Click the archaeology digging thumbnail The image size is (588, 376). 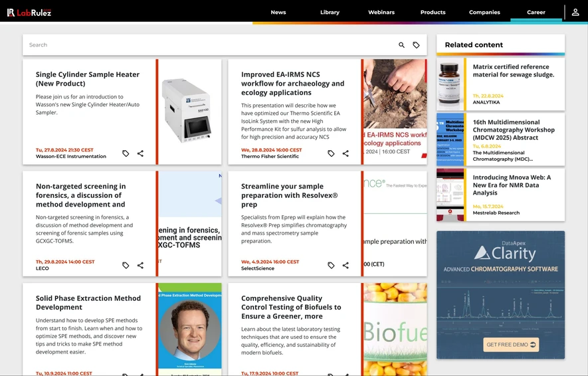point(395,112)
